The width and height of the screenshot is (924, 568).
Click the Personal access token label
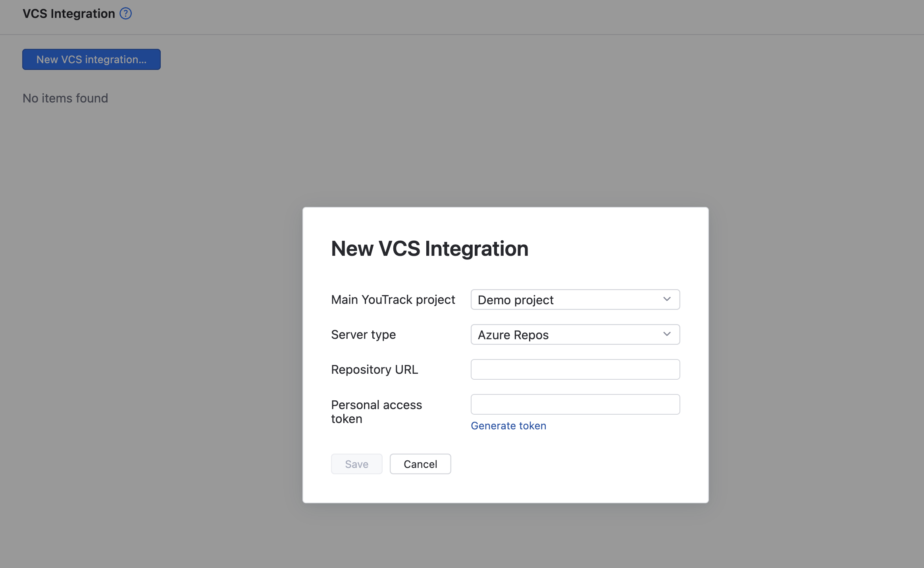(x=376, y=412)
